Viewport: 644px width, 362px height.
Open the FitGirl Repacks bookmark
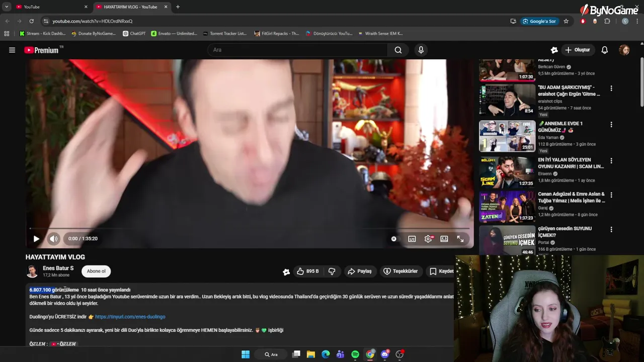277,34
